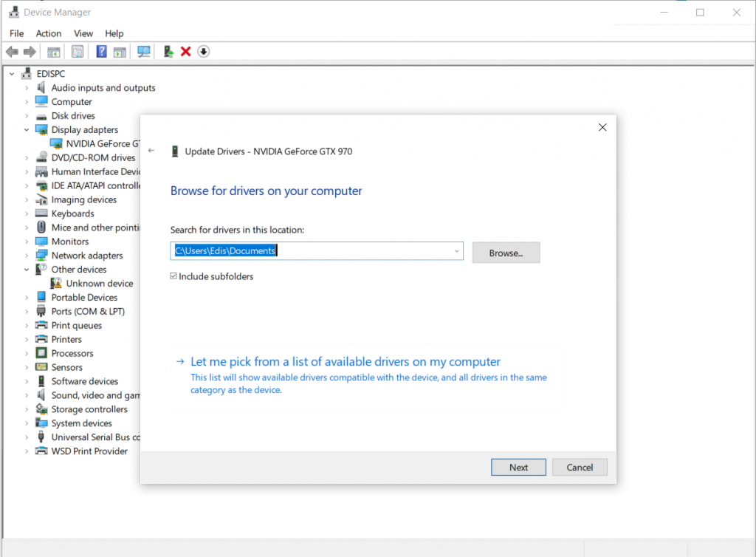The width and height of the screenshot is (756, 557).
Task: Expand the Monitors category
Action: (x=27, y=242)
